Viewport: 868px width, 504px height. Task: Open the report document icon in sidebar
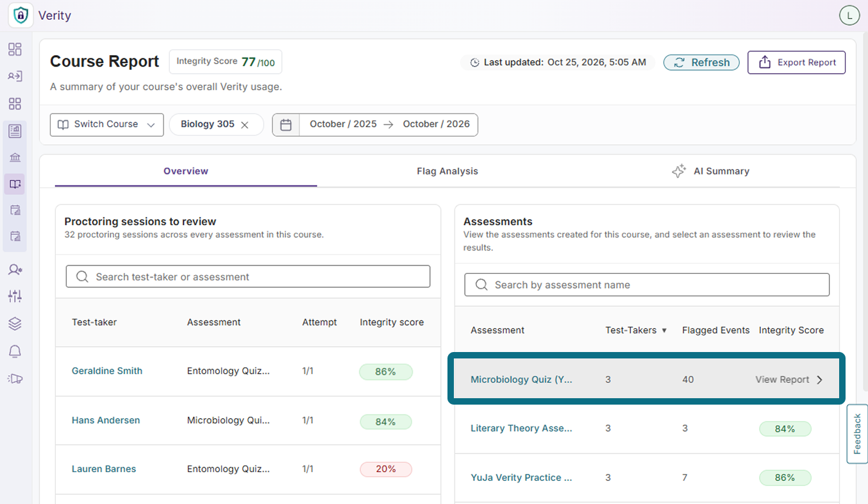click(15, 131)
